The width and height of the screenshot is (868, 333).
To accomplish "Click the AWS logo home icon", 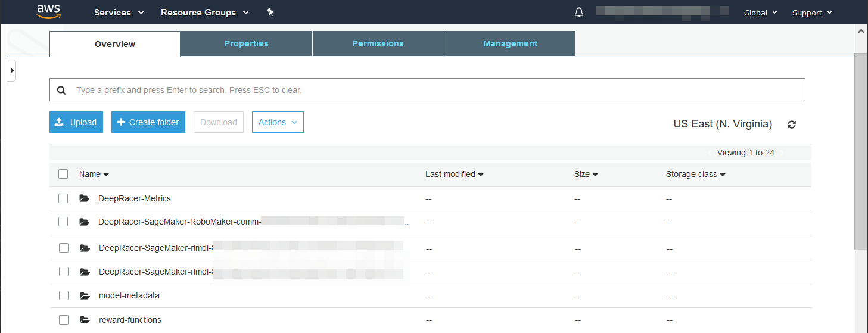I will (x=48, y=12).
